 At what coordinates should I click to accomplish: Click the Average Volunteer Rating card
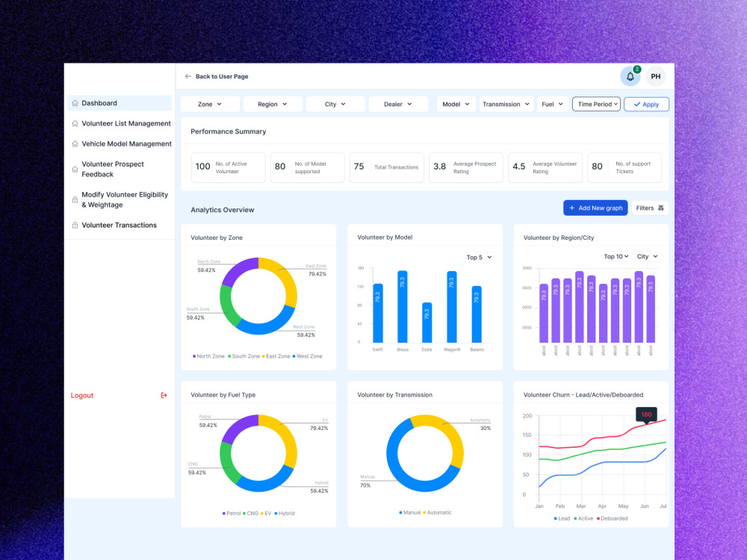[x=545, y=167]
